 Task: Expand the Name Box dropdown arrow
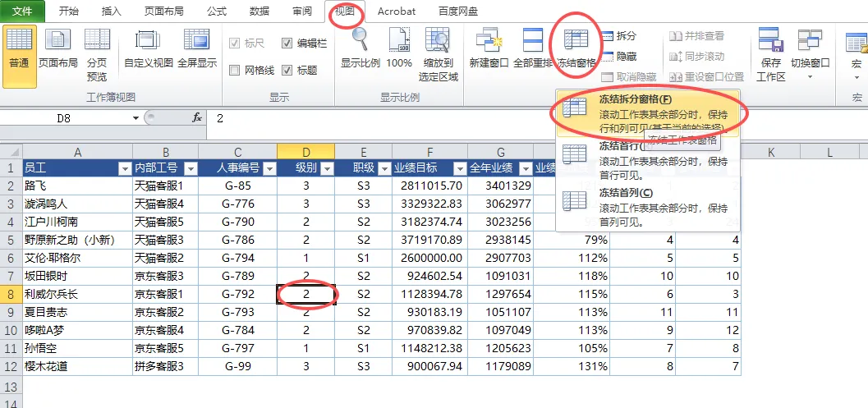click(135, 118)
